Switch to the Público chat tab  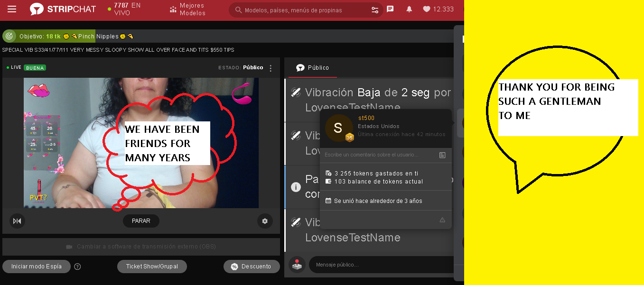click(312, 68)
